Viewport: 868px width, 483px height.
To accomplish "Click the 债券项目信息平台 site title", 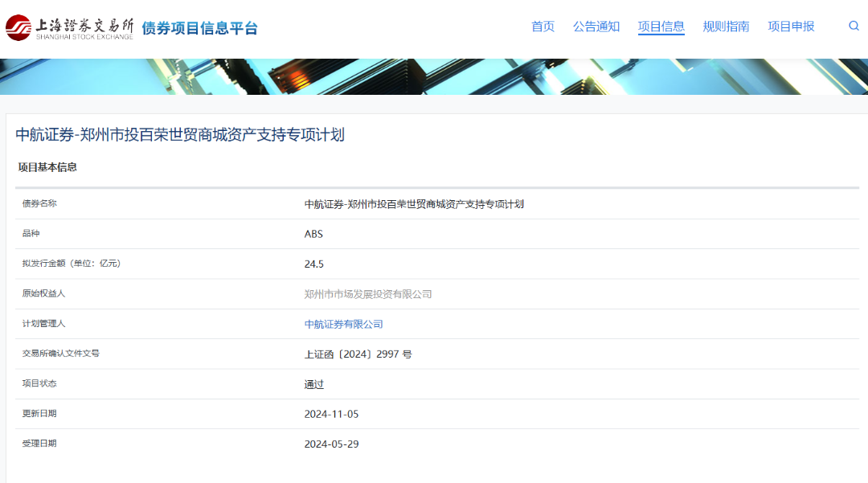I will (x=199, y=28).
